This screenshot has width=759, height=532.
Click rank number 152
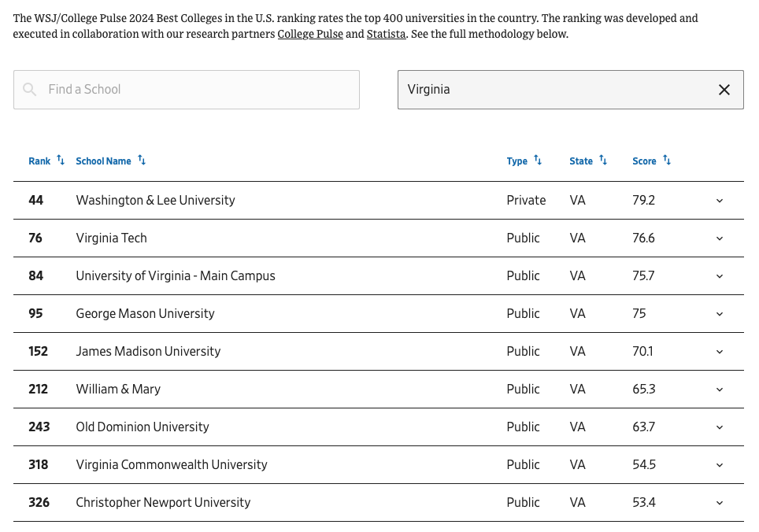[38, 351]
